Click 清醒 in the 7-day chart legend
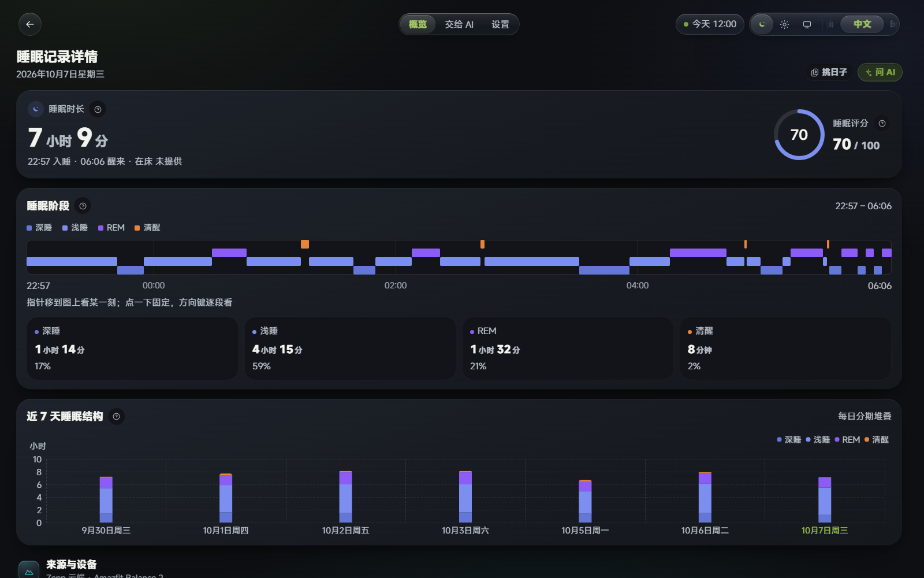The width and height of the screenshot is (924, 578). coord(877,440)
